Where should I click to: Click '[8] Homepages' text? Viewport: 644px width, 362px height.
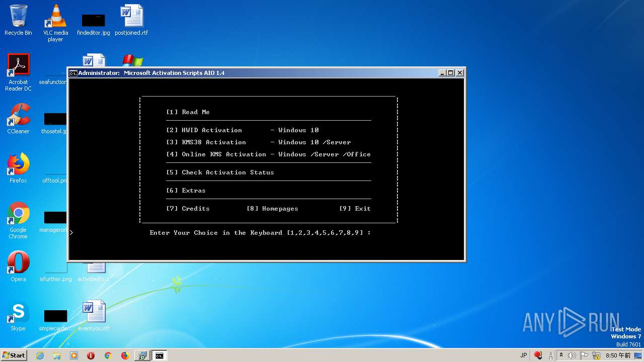pyautogui.click(x=272, y=209)
